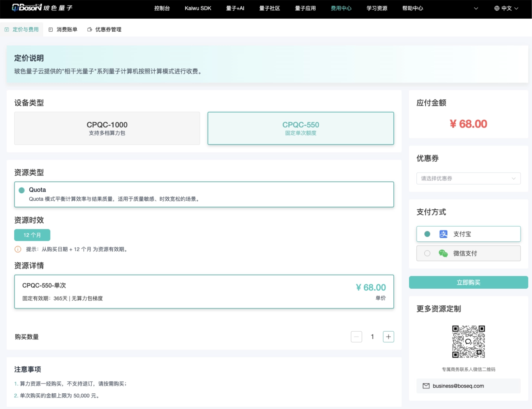Click the globe language icon
This screenshot has height=409, width=532.
tap(496, 8)
